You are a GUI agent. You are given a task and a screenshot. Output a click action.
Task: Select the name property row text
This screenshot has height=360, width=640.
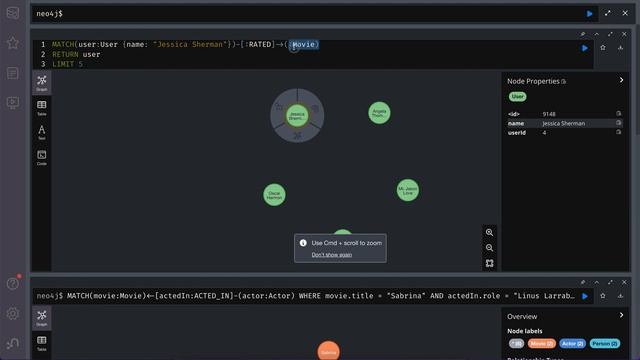coord(565,123)
